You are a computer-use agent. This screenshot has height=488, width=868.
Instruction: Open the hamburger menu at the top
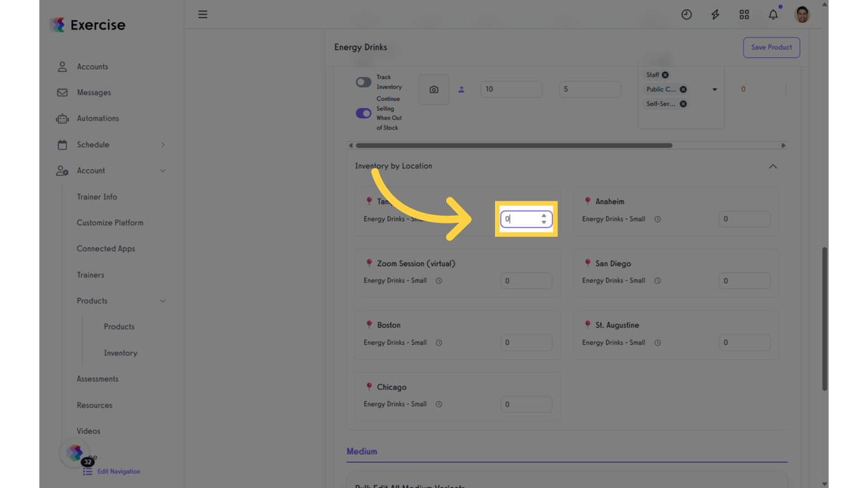pyautogui.click(x=203, y=14)
